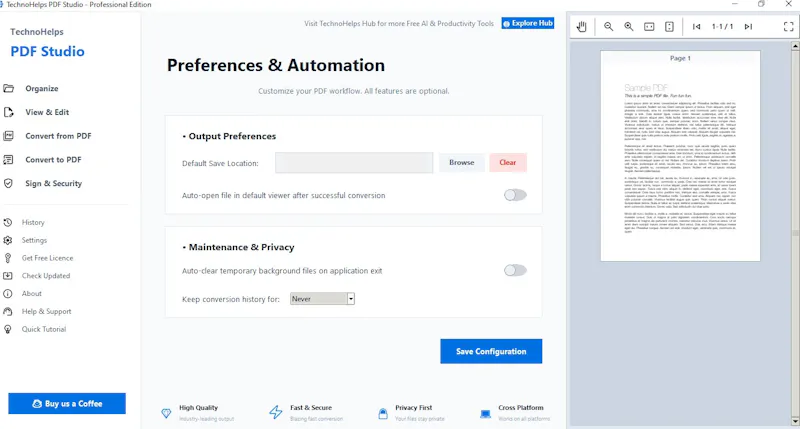
Task: Click the Convert from PDF icon
Action: coord(9,136)
